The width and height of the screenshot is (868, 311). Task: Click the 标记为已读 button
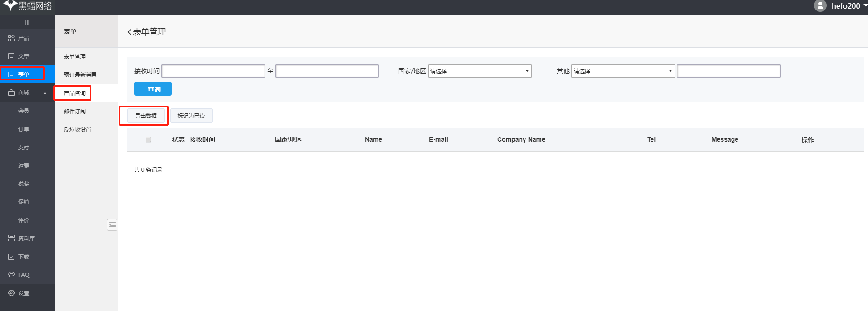(x=191, y=116)
